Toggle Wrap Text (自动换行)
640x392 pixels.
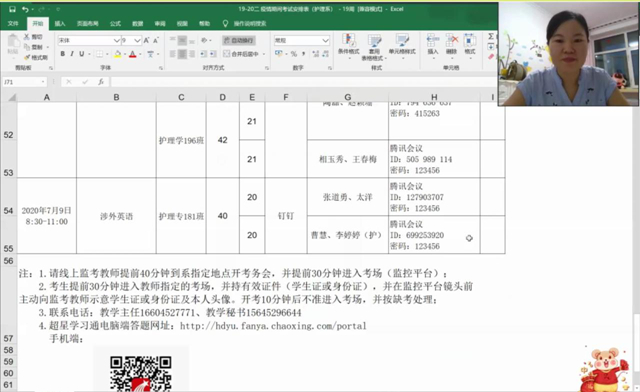[x=239, y=40]
